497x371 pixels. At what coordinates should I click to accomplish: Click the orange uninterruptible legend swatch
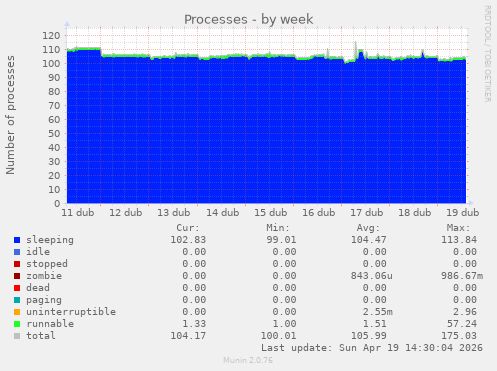17,312
